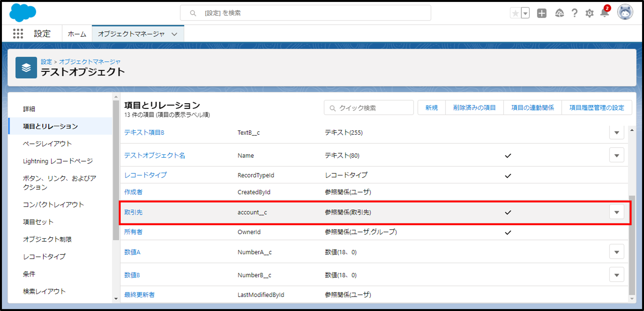
Task: Open the App Launcher grid icon
Action: point(18,34)
